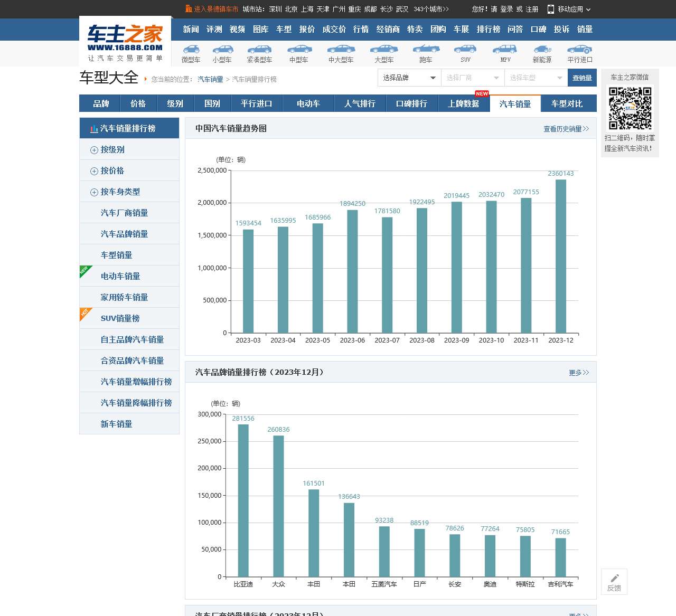This screenshot has height=616, width=676.
Task: Expand the 按车身类型 plus icon
Action: pyautogui.click(x=94, y=192)
